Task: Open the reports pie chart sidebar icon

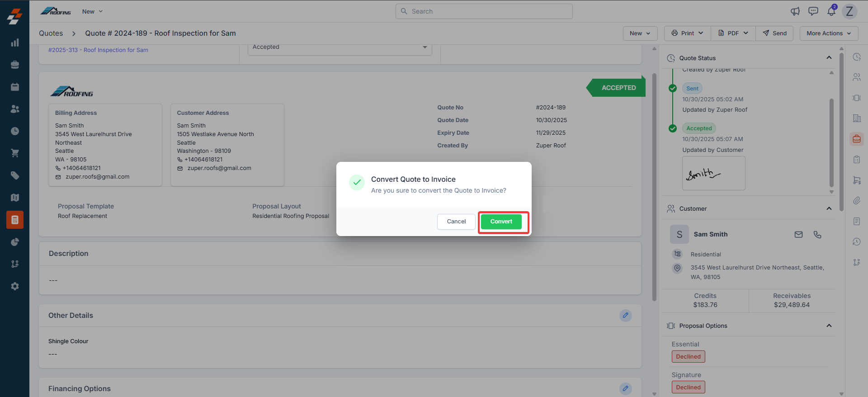Action: (15, 242)
